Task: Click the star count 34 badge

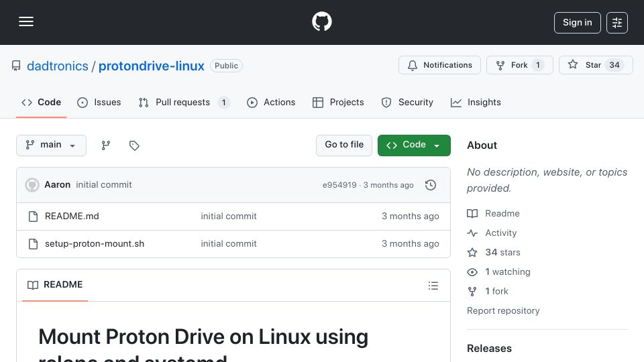Action: (614, 65)
